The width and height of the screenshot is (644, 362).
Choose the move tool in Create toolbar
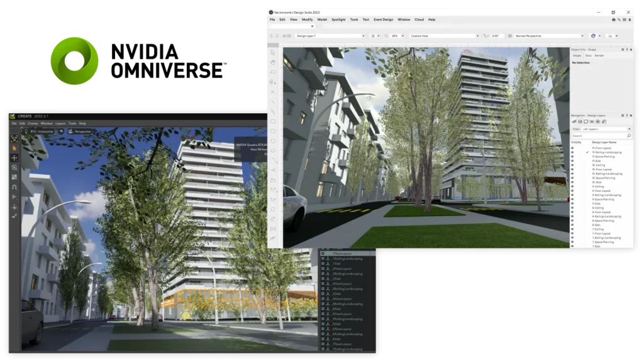(14, 158)
